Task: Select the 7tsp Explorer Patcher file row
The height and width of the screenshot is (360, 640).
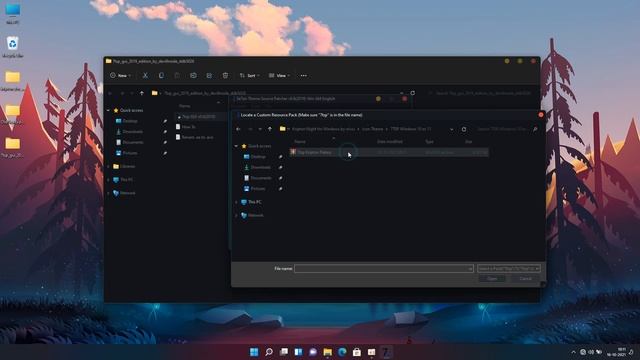Action: click(x=389, y=152)
